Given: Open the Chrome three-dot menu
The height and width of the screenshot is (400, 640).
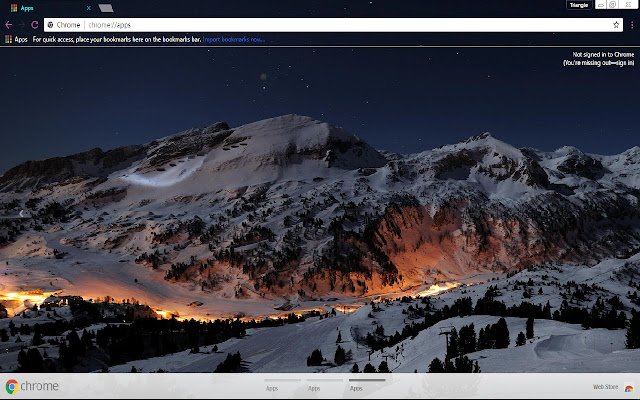Looking at the screenshot, I should point(632,25).
